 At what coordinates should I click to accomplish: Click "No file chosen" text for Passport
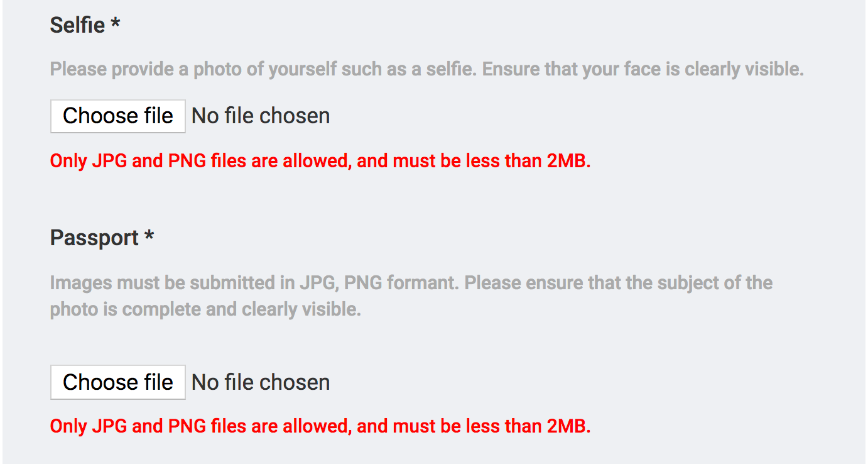coord(261,382)
